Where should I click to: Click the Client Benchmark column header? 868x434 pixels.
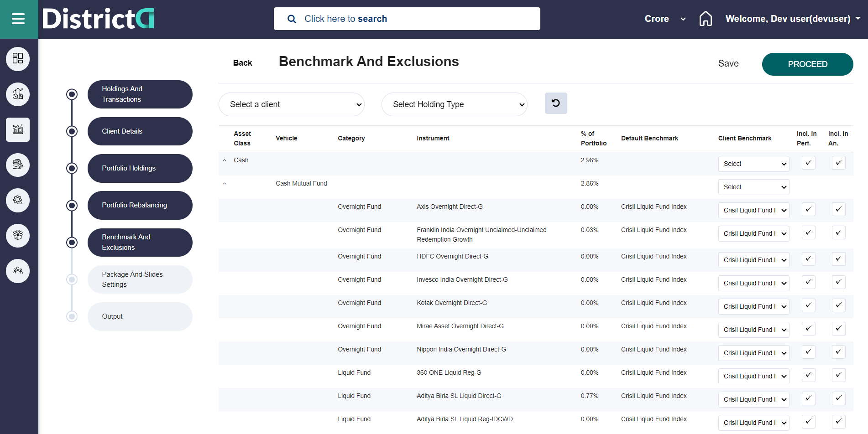pyautogui.click(x=745, y=138)
